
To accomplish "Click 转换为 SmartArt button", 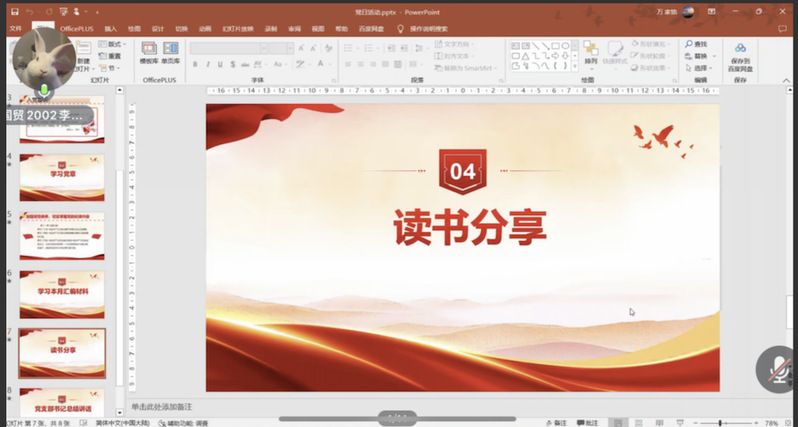I will pyautogui.click(x=465, y=68).
